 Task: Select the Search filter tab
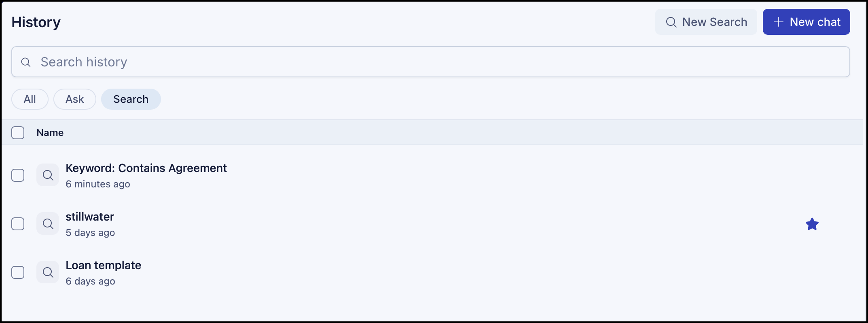coord(131,99)
